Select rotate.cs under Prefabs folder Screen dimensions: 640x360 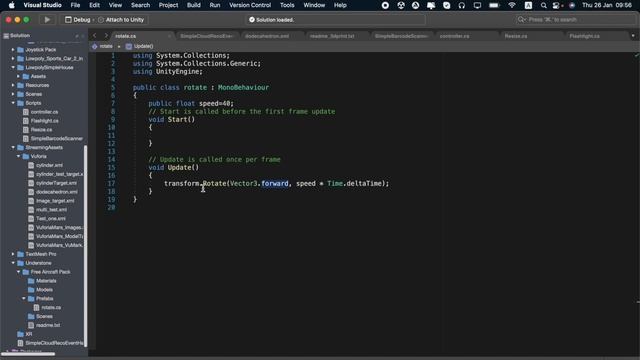pos(51,307)
